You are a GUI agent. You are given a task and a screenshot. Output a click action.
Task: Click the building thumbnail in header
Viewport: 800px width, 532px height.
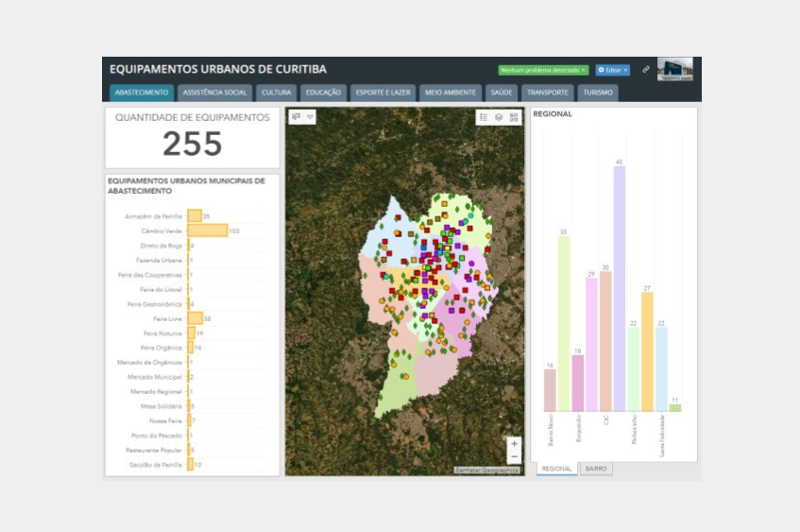[675, 69]
